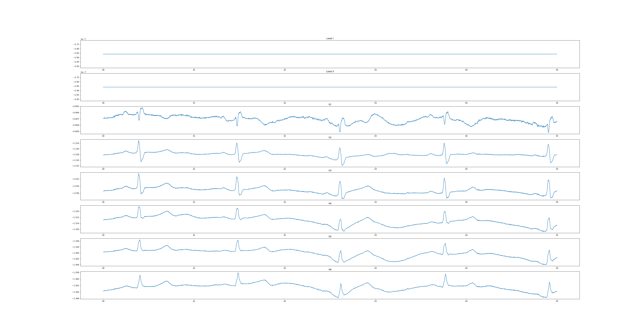Click the first tall peak in V2 trace
This screenshot has height=336, width=644.
[138, 141]
